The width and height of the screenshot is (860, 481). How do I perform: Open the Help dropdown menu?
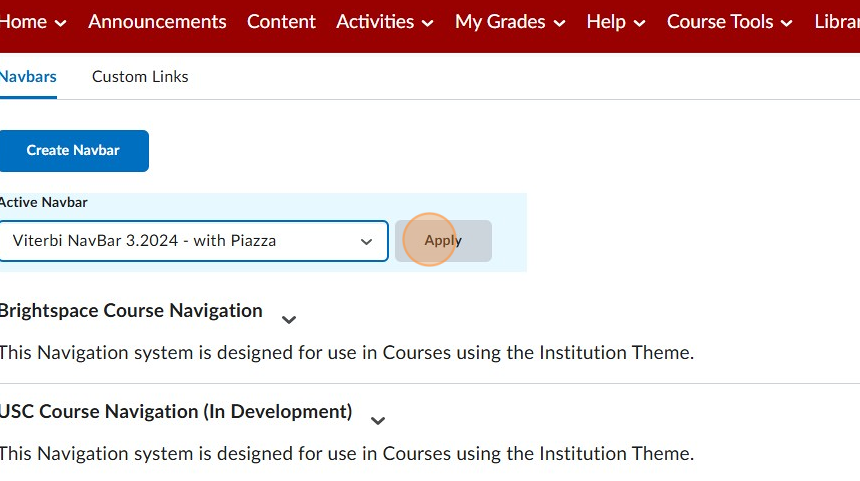[615, 21]
